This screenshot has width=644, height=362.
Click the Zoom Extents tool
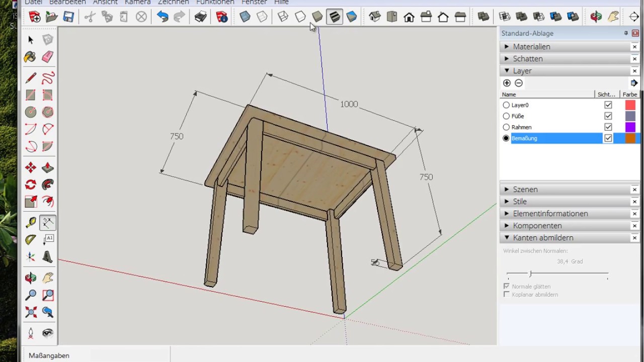31,312
